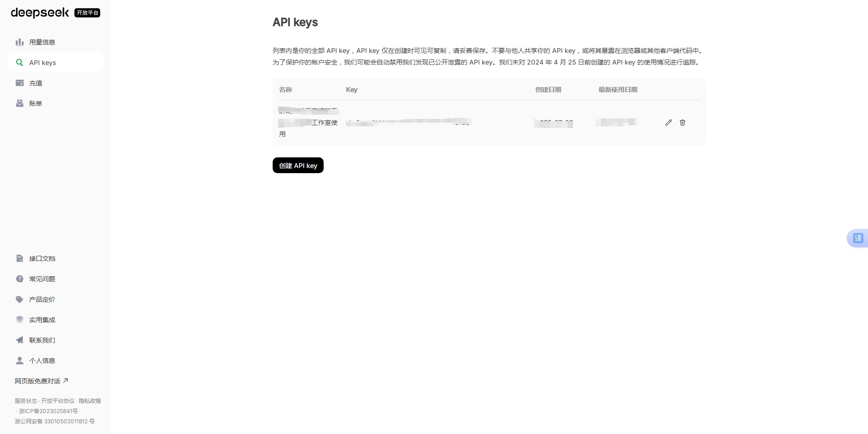Screen dimensions: 868x434
Task: Click the 创建 API key button
Action: [x=298, y=166]
